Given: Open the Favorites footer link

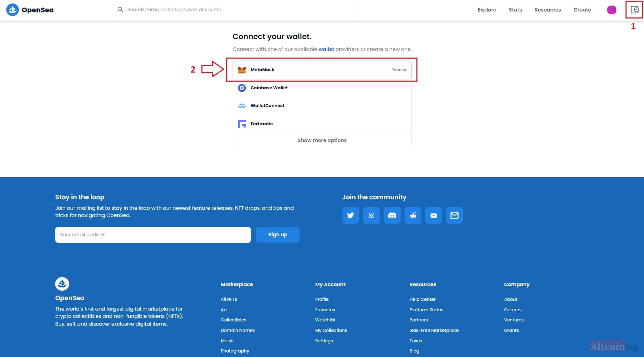Looking at the screenshot, I should click(325, 310).
